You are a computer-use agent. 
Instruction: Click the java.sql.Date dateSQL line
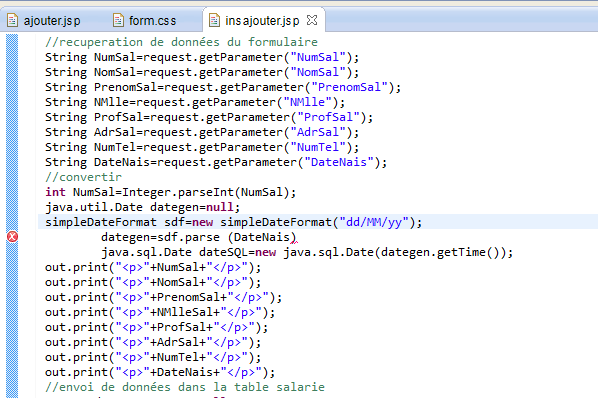307,252
